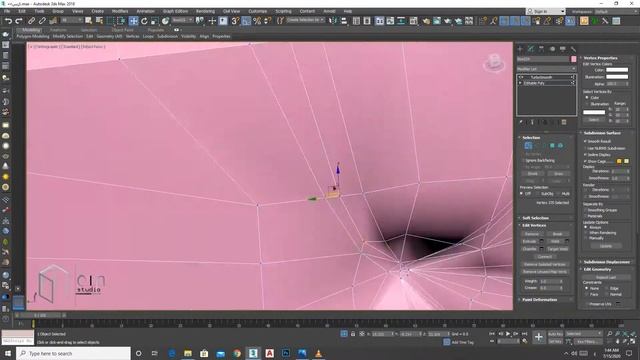Select Vertex sub-object level icon
Viewport: 640px width, 360px height.
point(528,146)
